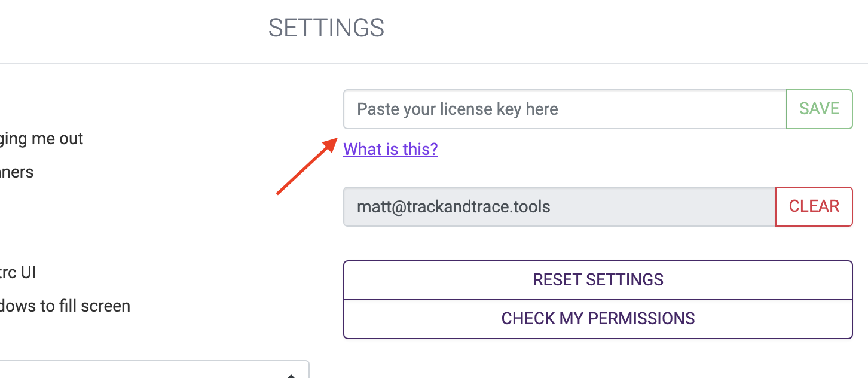Viewport: 868px width, 378px height.
Task: Click the red arrow annotation graphic
Action: (305, 167)
